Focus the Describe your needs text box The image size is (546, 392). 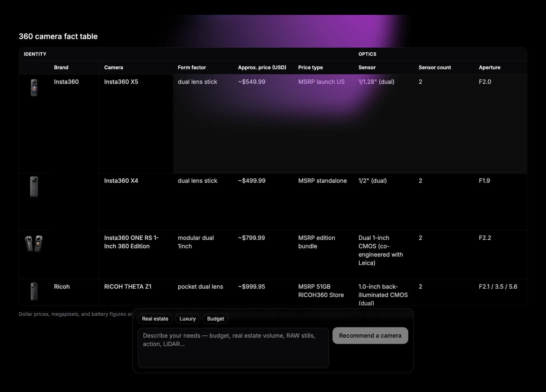(233, 348)
